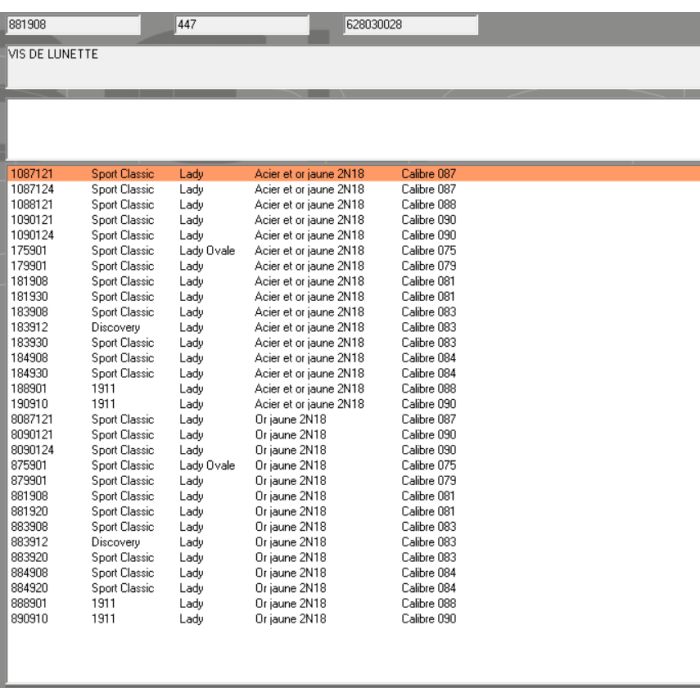
Task: Select row 175901 Lady Ovale
Action: click(354, 250)
